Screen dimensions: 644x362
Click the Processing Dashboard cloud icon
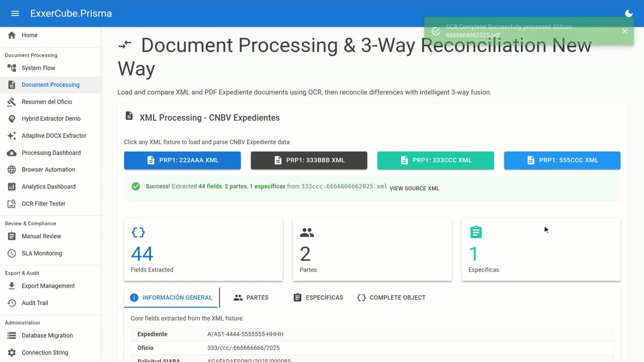12,153
